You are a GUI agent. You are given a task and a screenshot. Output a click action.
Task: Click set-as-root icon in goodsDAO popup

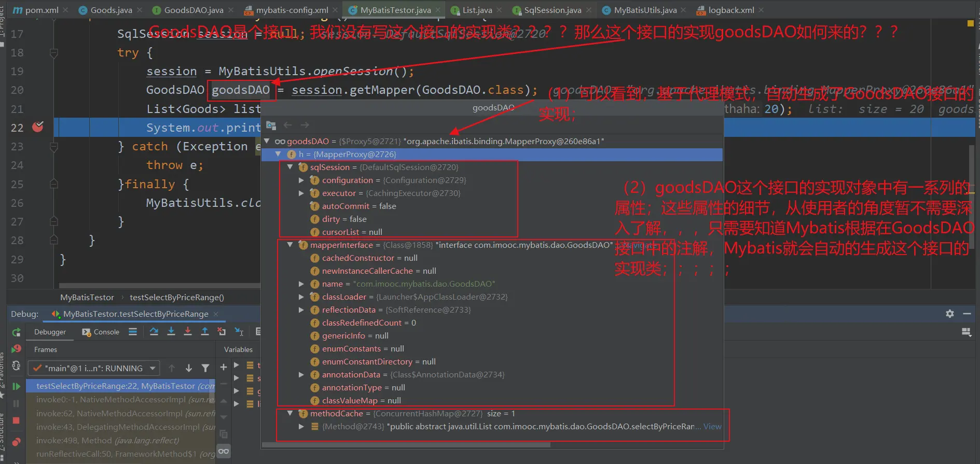(271, 125)
